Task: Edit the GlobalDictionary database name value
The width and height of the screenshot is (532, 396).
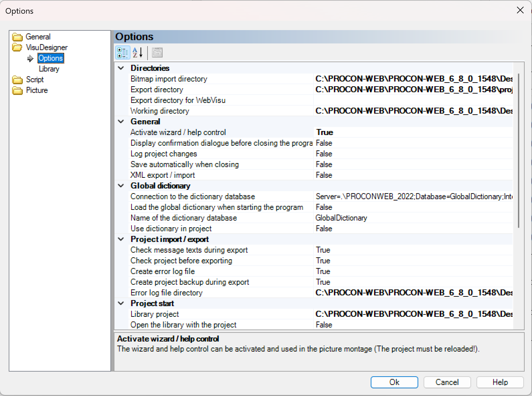Action: (413, 218)
